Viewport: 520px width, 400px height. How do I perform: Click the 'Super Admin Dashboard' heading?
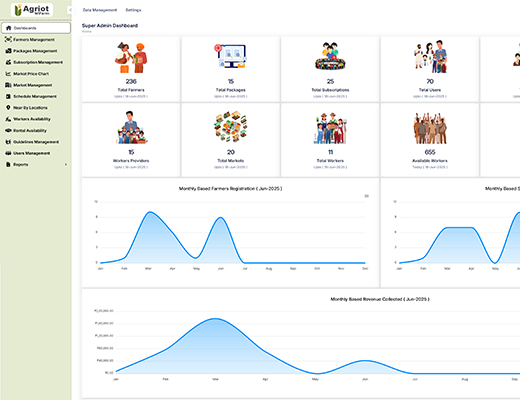[110, 26]
